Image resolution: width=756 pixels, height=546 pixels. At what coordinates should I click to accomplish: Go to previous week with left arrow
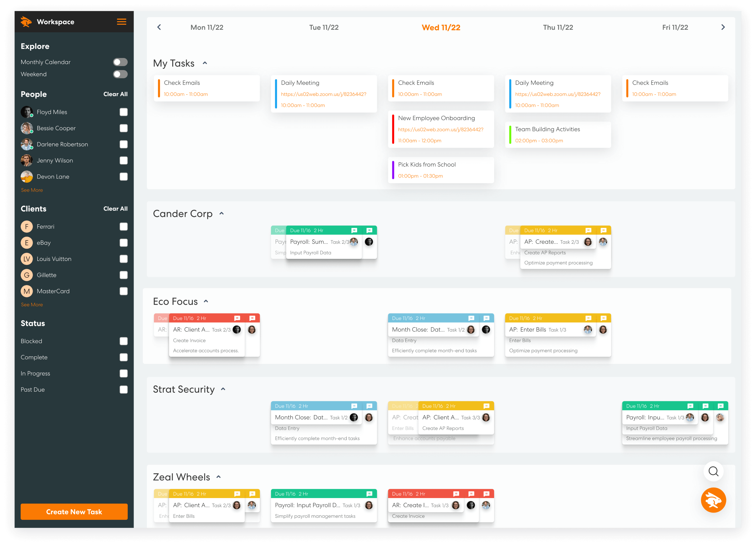pos(159,27)
